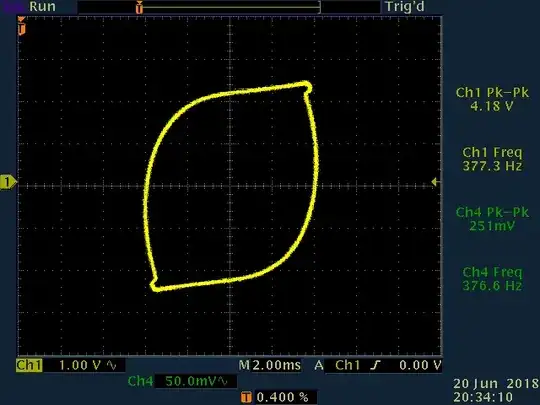Click the orange trigger position marker on graticule

point(21,26)
